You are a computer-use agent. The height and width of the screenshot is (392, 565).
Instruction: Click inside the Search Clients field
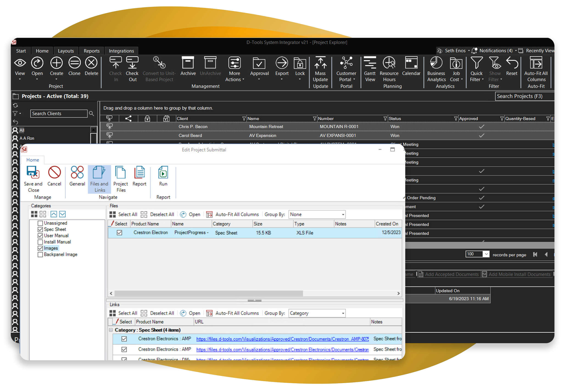pyautogui.click(x=58, y=113)
